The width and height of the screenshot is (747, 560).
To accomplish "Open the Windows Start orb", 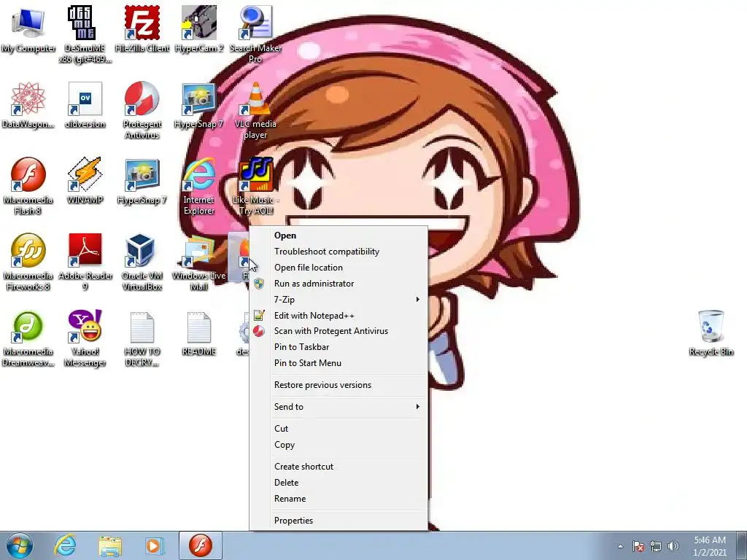I will point(20,545).
